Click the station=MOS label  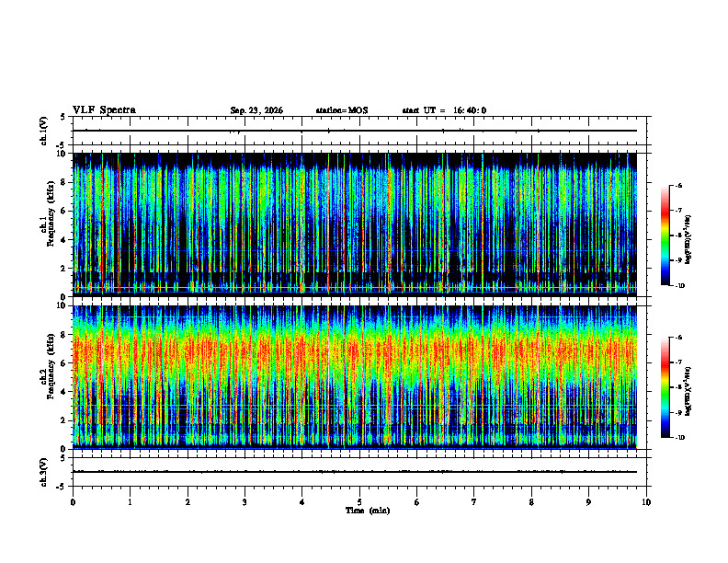coord(342,110)
